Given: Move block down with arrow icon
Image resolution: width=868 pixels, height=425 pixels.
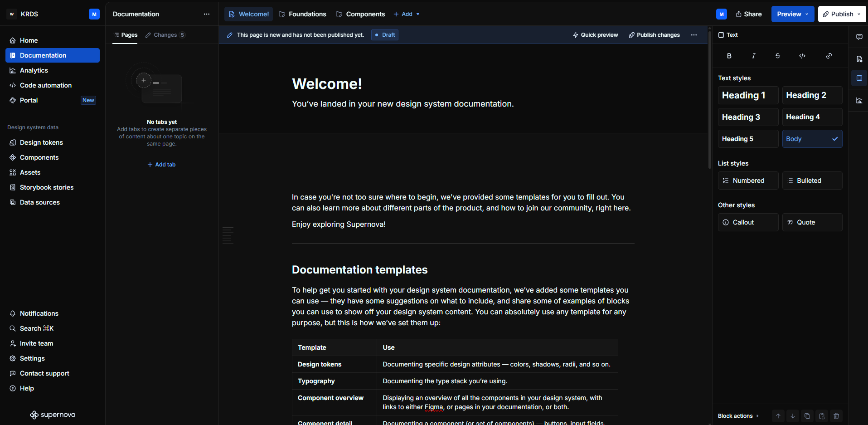Looking at the screenshot, I should point(793,416).
